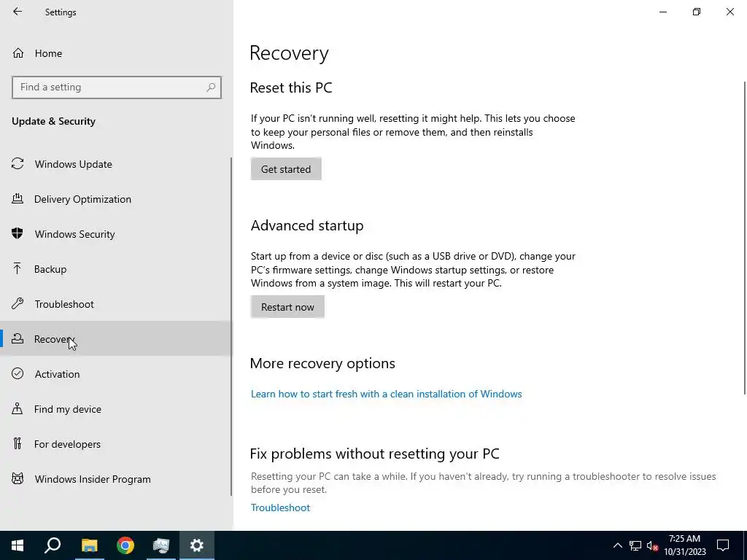Click Fix problems without resetting your PC heading
Screen dimensions: 747x560
tap(374, 454)
